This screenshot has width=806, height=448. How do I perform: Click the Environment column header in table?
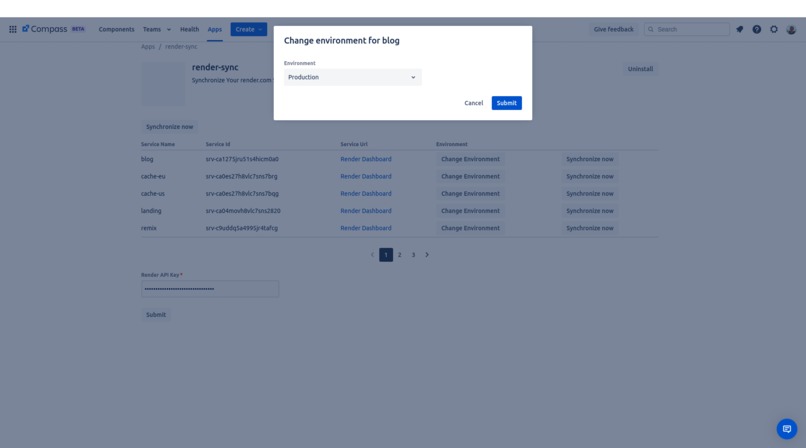tap(452, 144)
